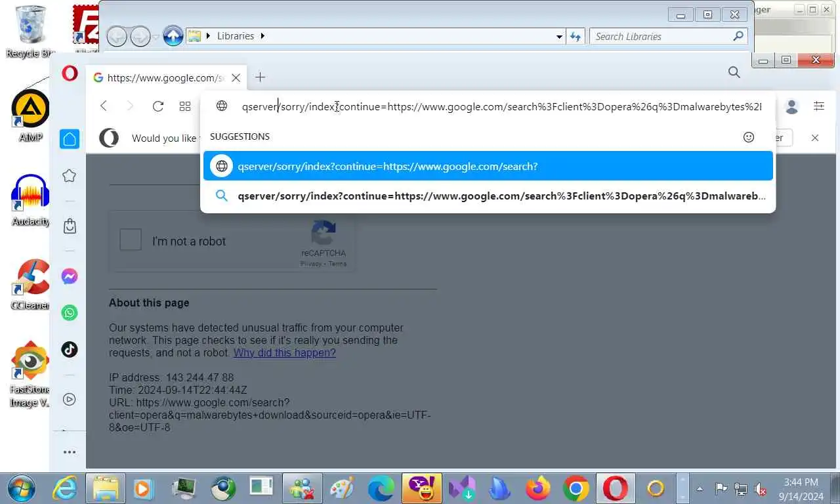Open the Opera main menu logo

click(70, 73)
